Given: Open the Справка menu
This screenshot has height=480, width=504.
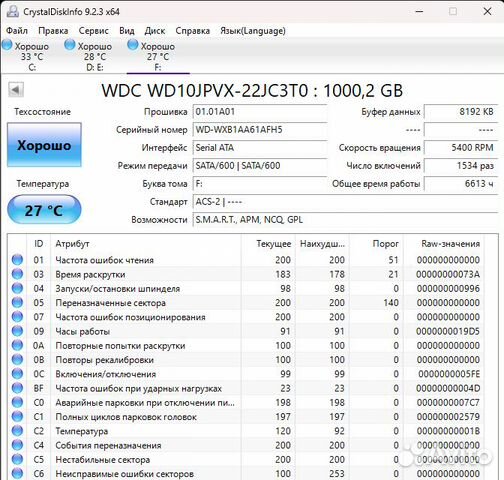Looking at the screenshot, I should [192, 31].
